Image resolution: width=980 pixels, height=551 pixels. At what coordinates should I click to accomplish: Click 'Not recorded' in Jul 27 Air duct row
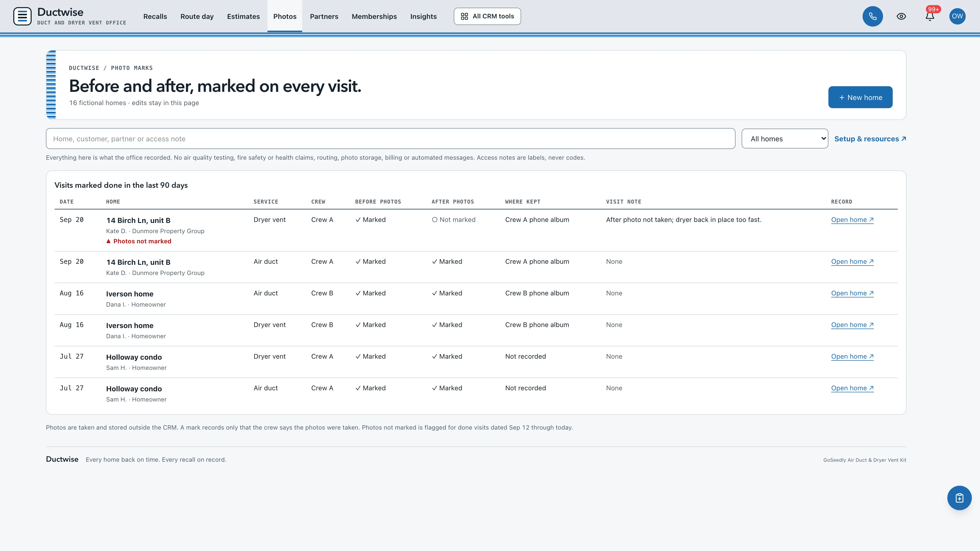point(525,388)
